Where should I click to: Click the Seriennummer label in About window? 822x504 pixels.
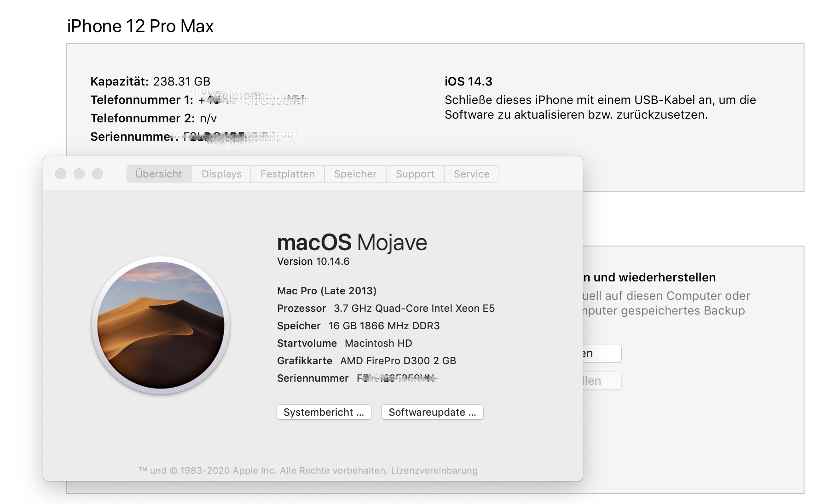(313, 378)
